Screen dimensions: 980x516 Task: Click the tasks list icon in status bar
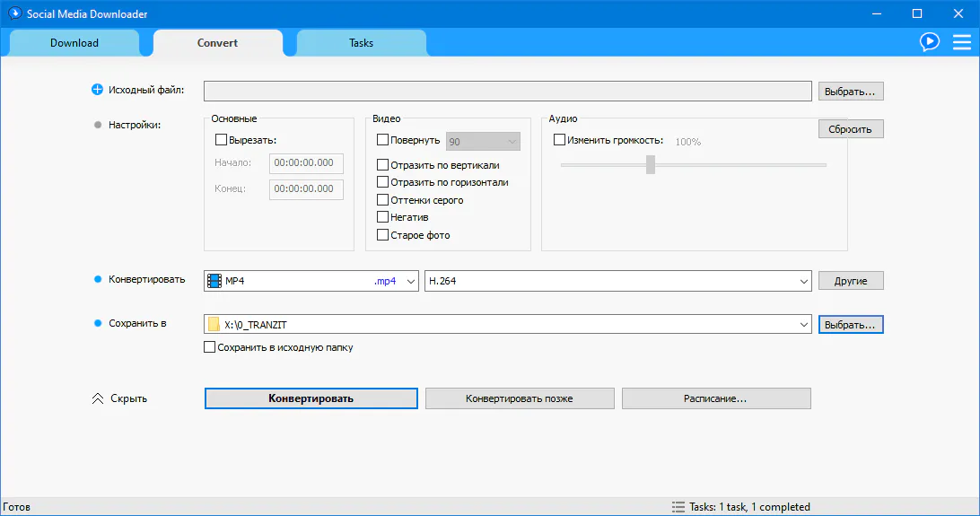click(678, 507)
